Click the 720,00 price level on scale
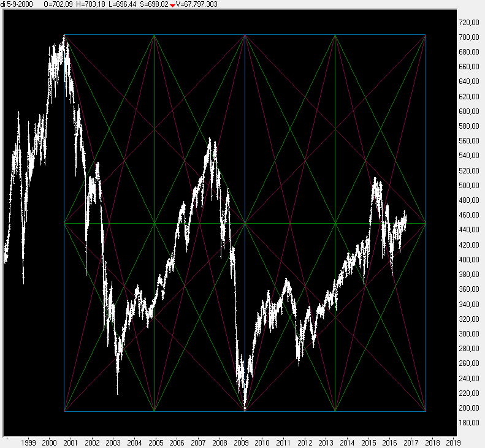This screenshot has height=448, width=485. [469, 23]
